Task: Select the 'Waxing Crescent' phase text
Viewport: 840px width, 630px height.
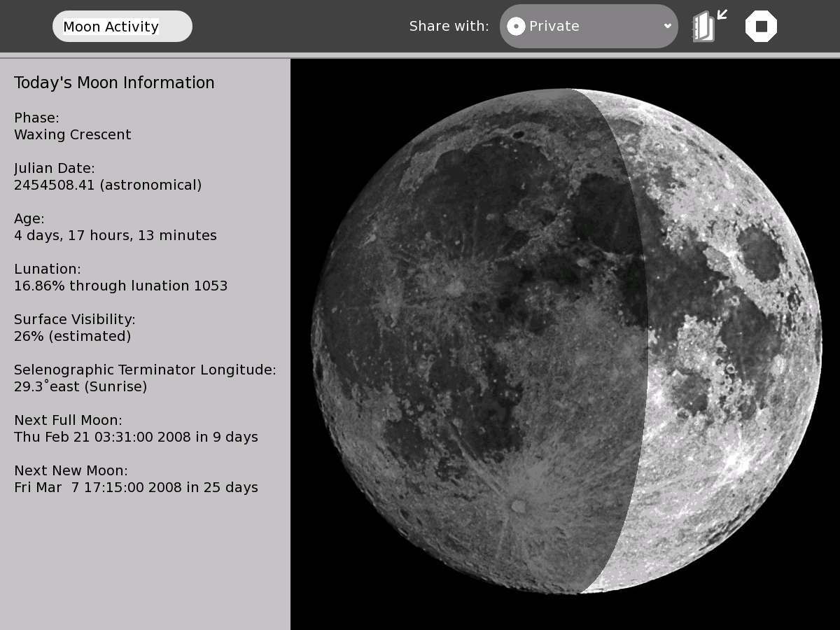Action: [73, 134]
